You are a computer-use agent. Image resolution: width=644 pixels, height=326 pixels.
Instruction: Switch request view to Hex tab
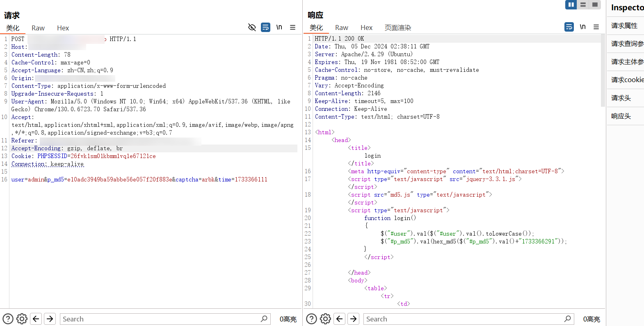(x=63, y=28)
